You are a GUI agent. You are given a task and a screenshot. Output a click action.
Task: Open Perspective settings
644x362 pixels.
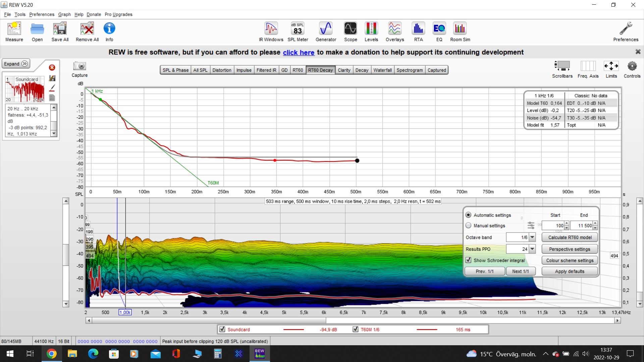(570, 249)
